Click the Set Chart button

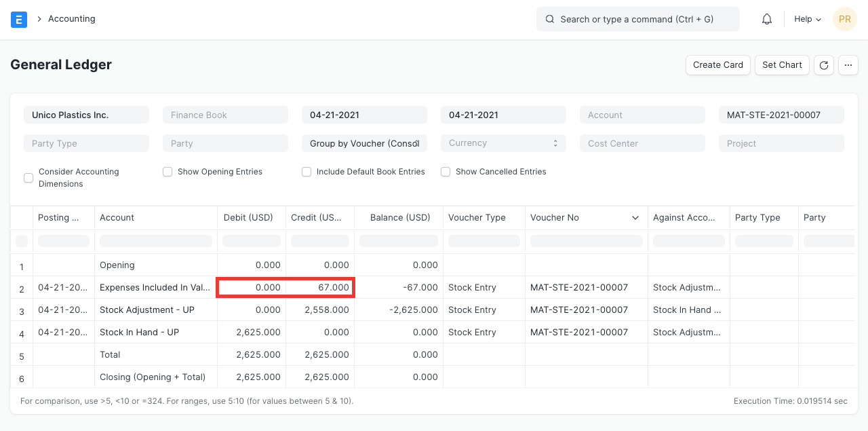(x=781, y=64)
